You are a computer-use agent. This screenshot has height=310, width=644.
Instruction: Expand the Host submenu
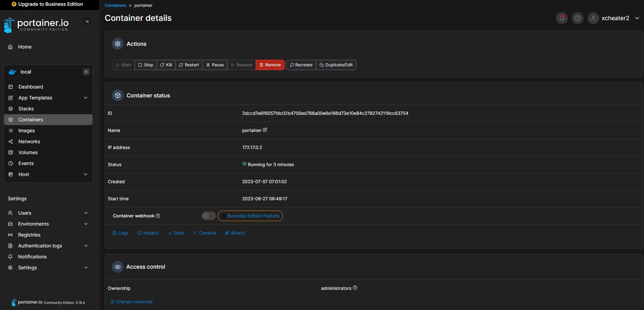coord(86,174)
